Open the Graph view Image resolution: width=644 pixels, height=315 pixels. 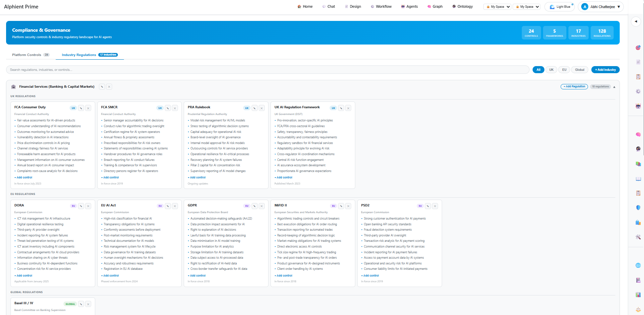435,6
